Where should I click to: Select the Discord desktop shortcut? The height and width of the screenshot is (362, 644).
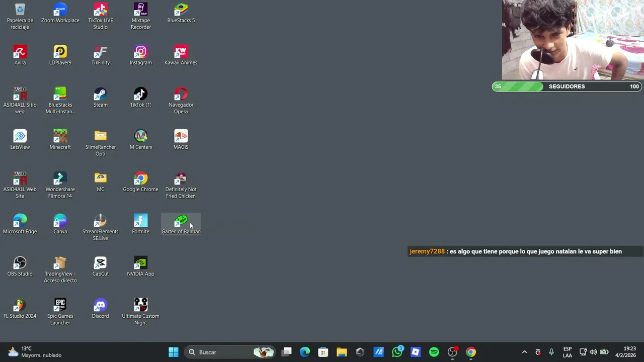(x=101, y=309)
